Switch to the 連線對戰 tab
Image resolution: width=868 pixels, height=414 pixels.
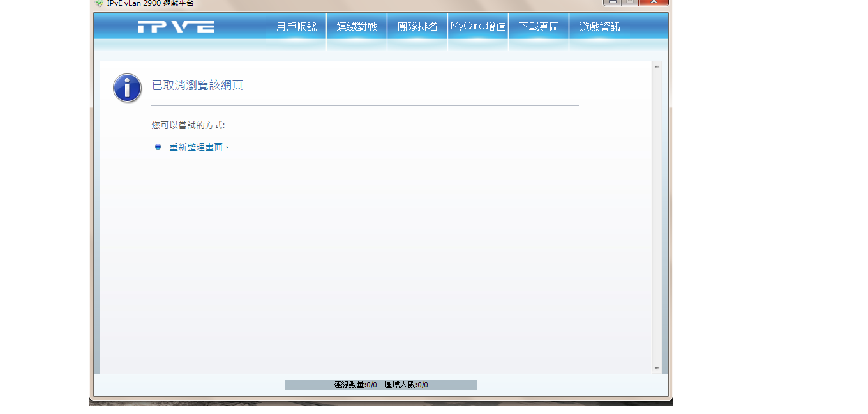[x=357, y=27]
